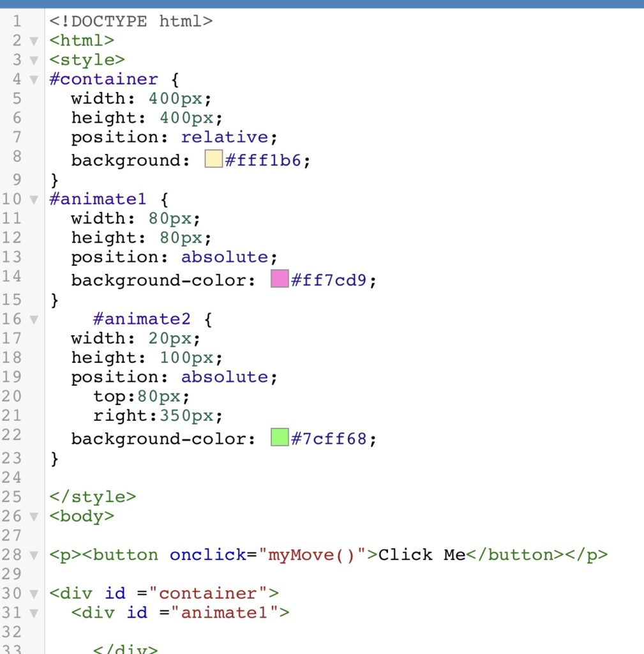Image resolution: width=644 pixels, height=654 pixels.
Task: Collapse the #container rule fold on line 4
Action: 34,79
